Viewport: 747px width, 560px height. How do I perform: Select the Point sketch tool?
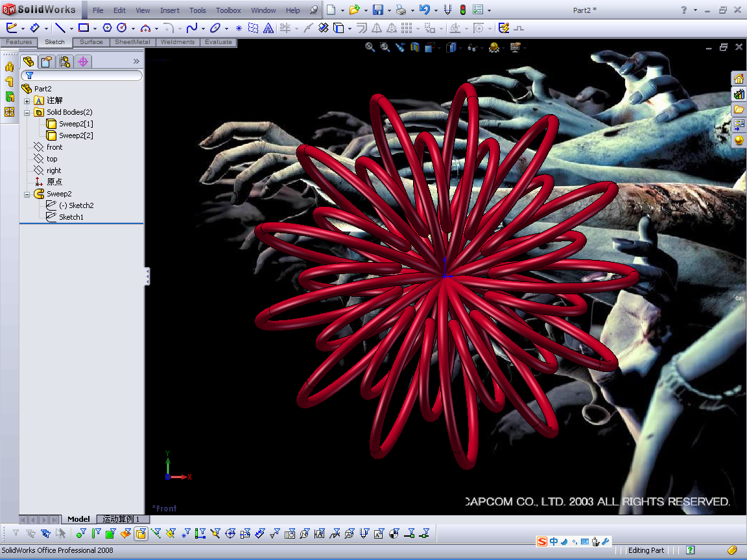[x=239, y=28]
